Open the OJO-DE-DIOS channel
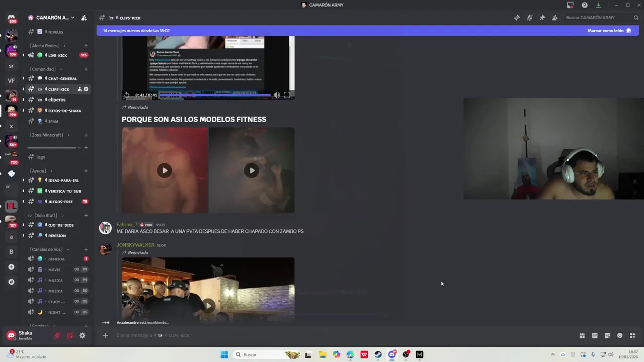The height and width of the screenshot is (362, 644). pyautogui.click(x=57, y=225)
